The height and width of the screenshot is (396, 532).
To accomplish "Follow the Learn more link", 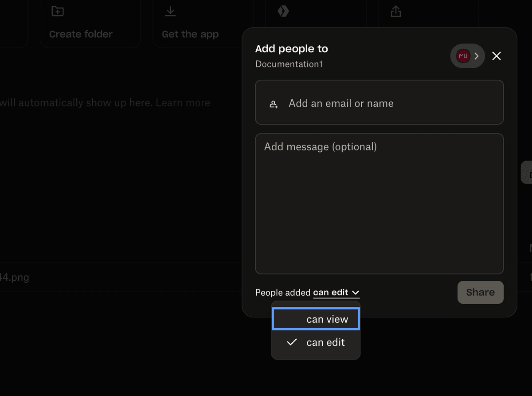I will click(x=182, y=102).
